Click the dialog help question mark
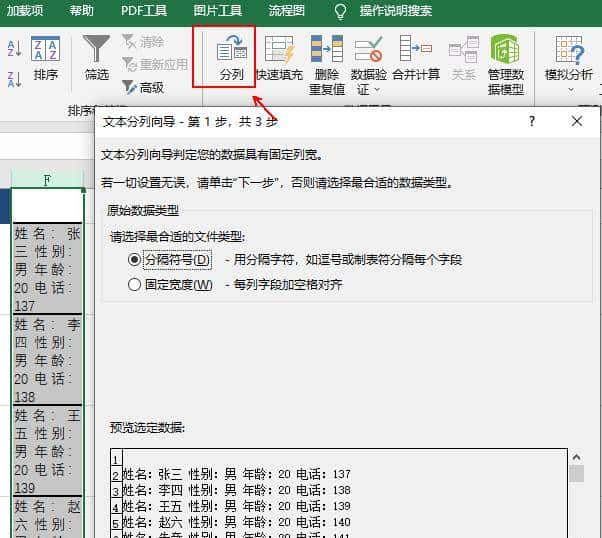Screen dimensions: 602x538 click(532, 121)
